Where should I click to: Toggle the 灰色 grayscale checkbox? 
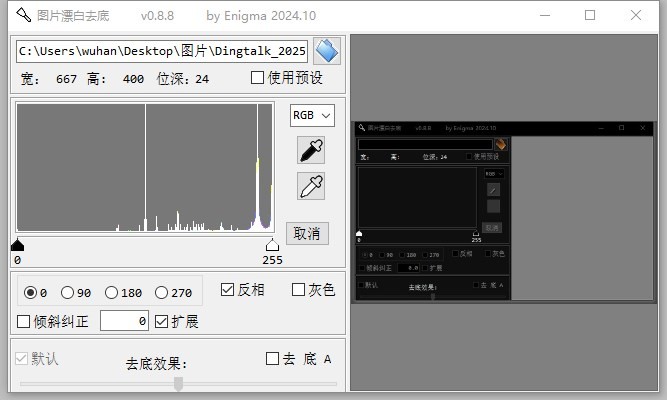tap(299, 290)
